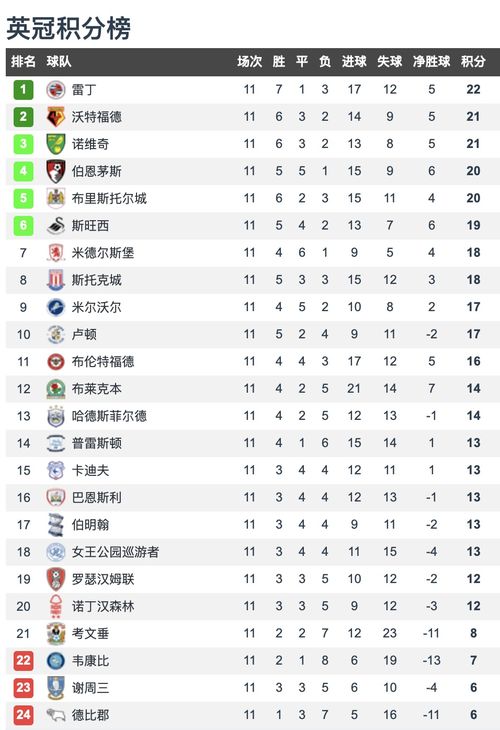Screen dimensions: 500x730
Task: Click the 斯旺西 swan crest
Action: (56, 226)
